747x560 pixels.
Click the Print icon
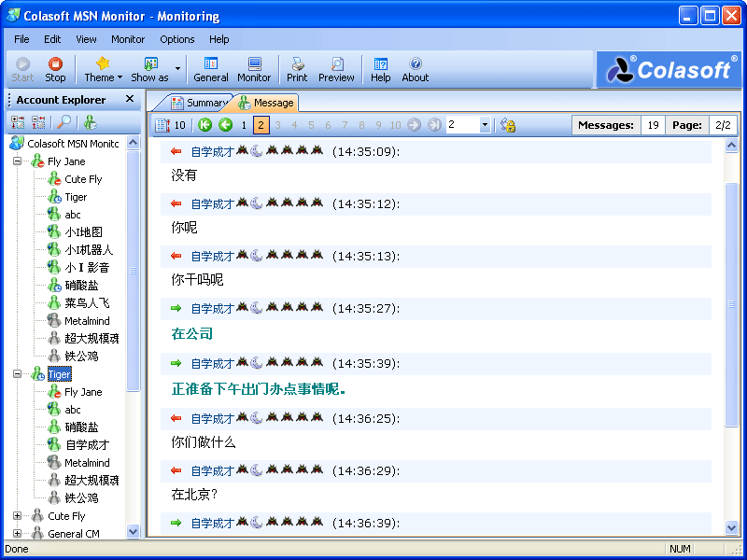(297, 70)
